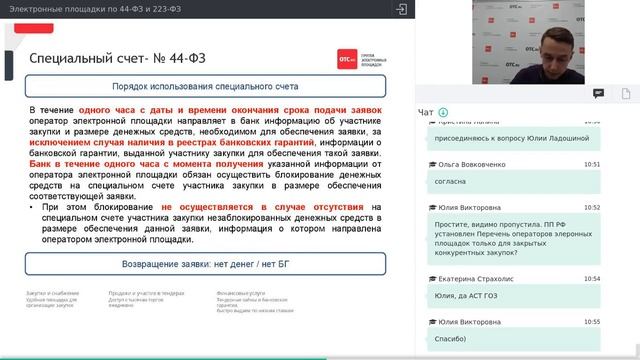
Task: Click the timestamp 10:54 in chat
Action: (x=592, y=279)
